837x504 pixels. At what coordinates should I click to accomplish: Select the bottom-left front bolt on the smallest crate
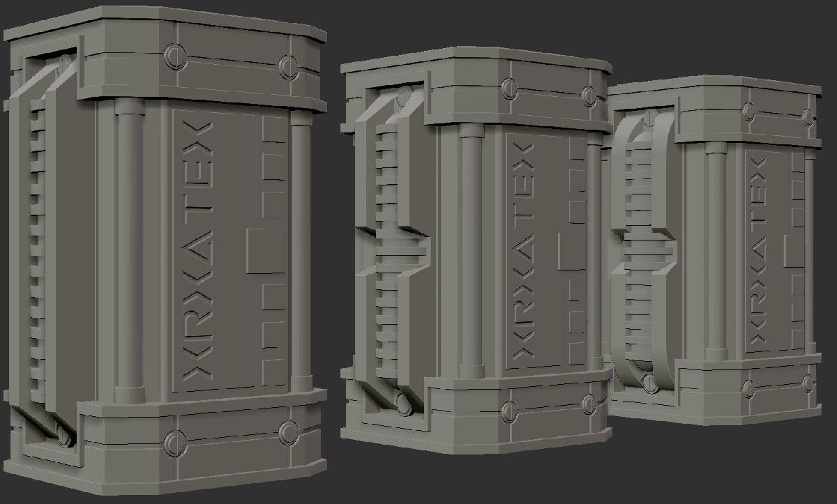coord(749,389)
